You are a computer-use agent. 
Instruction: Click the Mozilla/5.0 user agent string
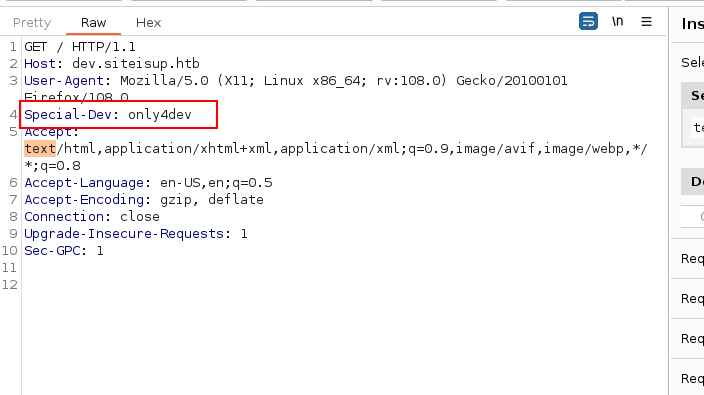point(164,81)
